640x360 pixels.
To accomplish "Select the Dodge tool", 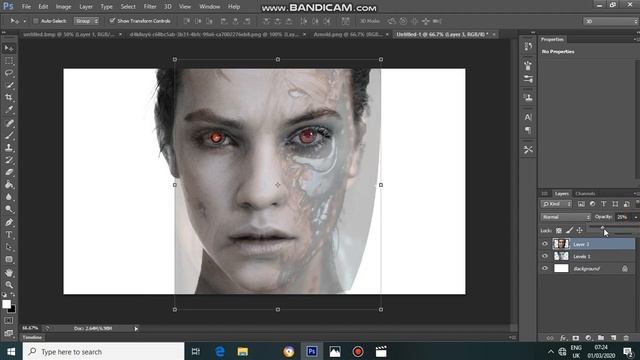I will 9,209.
